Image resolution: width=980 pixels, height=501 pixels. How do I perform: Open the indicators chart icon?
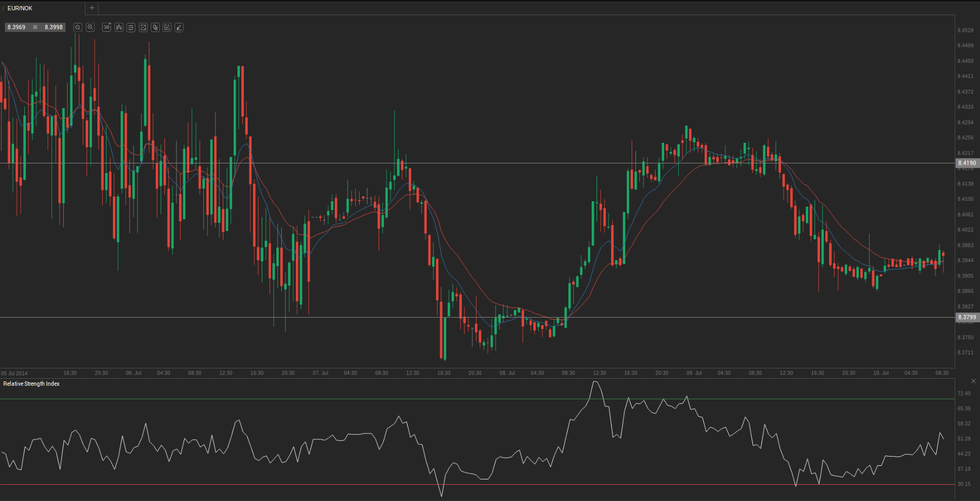pos(143,27)
